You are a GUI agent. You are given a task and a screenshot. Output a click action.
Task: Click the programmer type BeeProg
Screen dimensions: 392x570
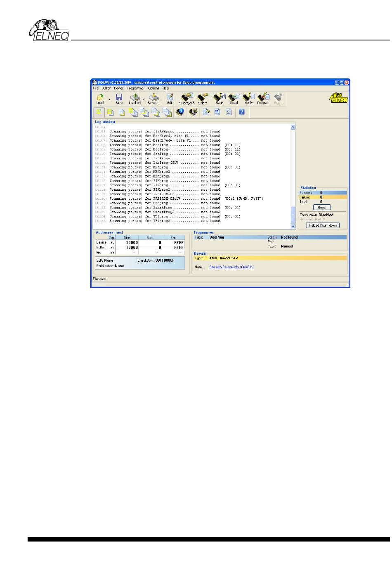click(217, 237)
